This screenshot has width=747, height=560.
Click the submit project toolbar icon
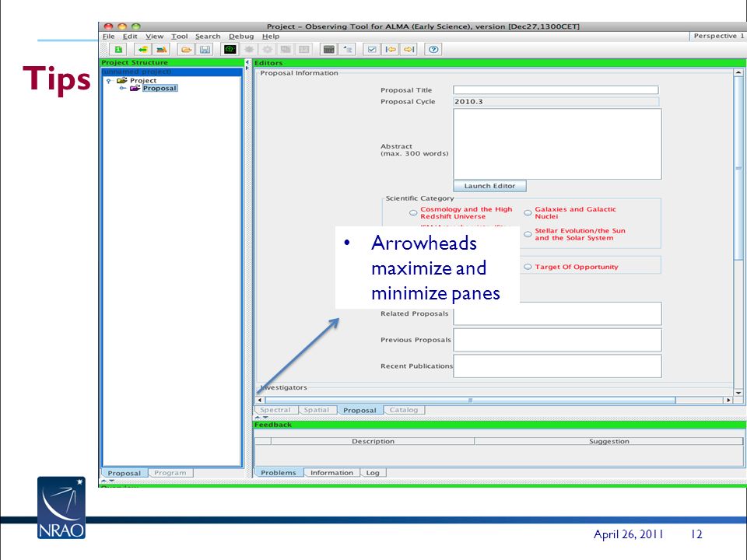[x=162, y=50]
